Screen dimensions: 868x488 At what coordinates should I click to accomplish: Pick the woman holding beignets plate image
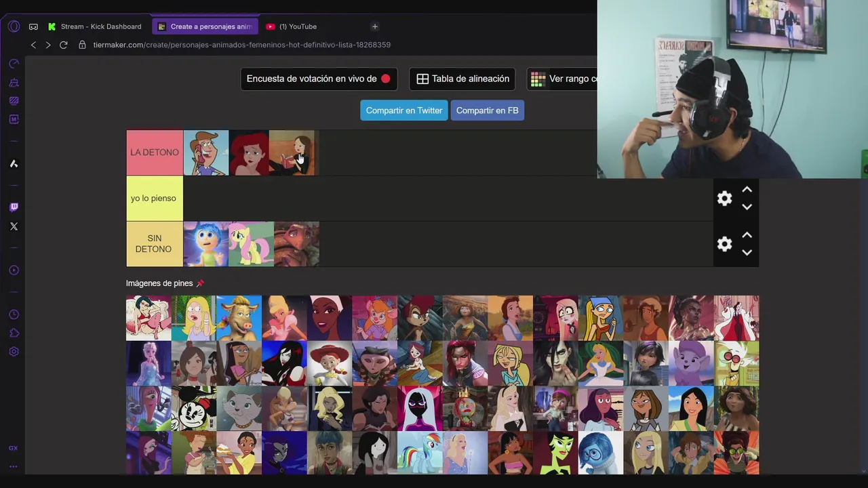pyautogui.click(x=239, y=453)
